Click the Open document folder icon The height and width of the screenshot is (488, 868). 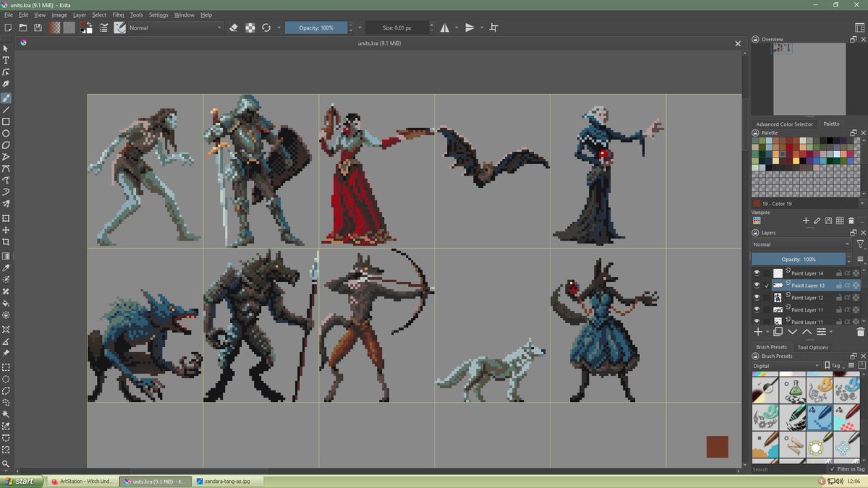coord(22,27)
